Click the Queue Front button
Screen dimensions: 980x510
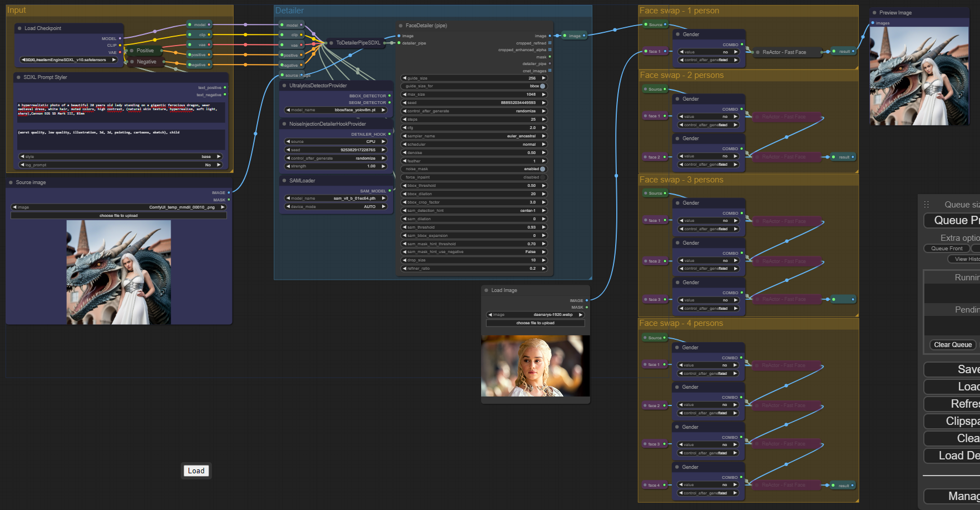point(947,249)
